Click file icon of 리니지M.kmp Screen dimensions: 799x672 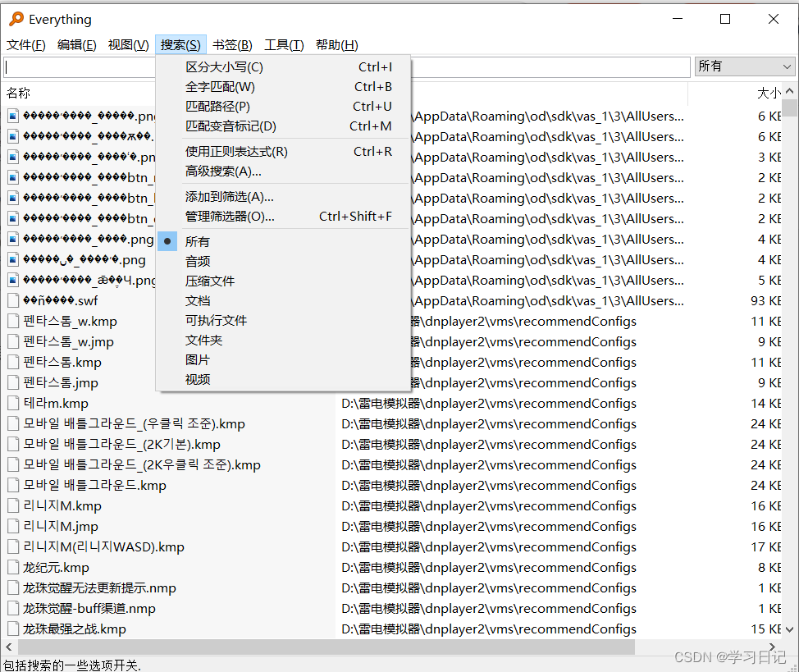coord(13,505)
